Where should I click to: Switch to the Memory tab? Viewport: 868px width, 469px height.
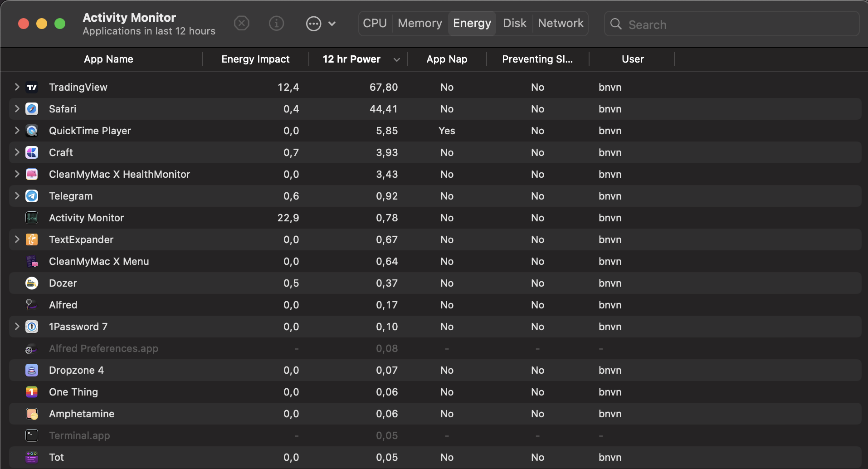(419, 23)
